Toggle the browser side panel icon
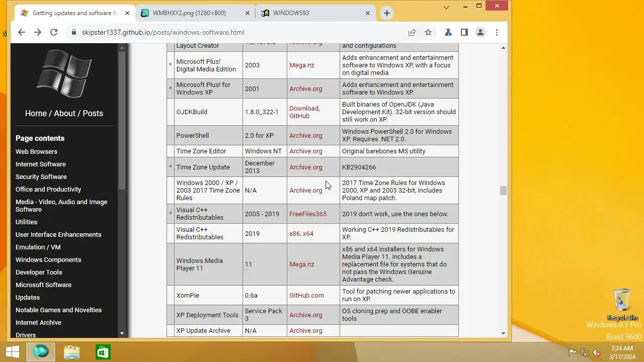This screenshot has height=362, width=644. (464, 32)
